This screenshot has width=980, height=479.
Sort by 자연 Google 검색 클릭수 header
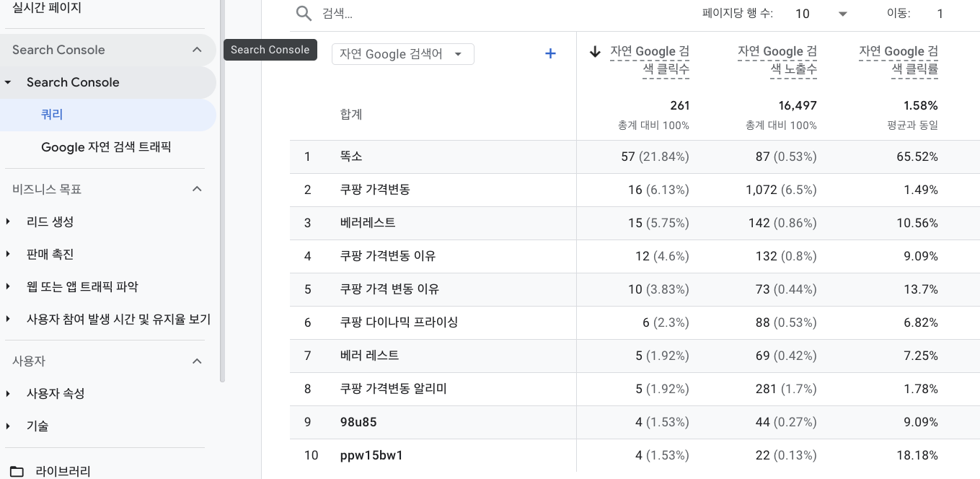[x=650, y=60]
